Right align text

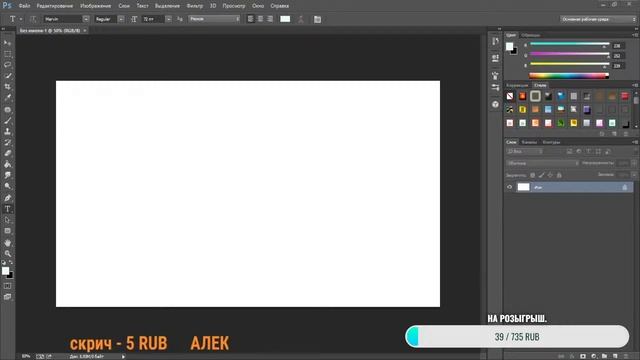click(270, 19)
